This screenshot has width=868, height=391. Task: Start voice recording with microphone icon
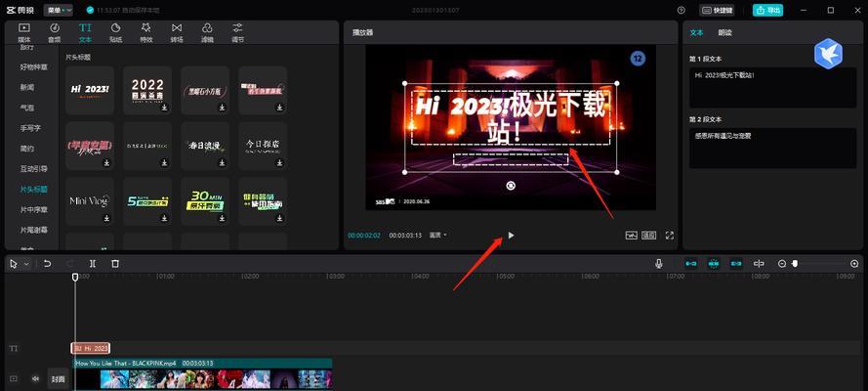coord(659,264)
